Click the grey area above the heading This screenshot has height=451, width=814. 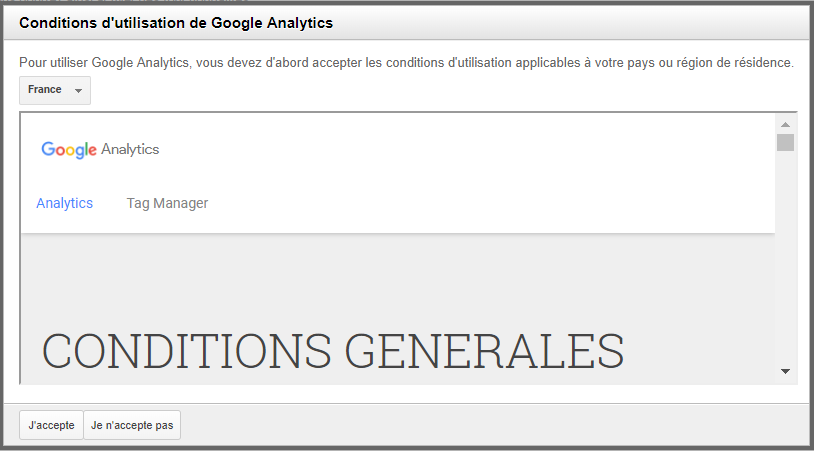398,280
